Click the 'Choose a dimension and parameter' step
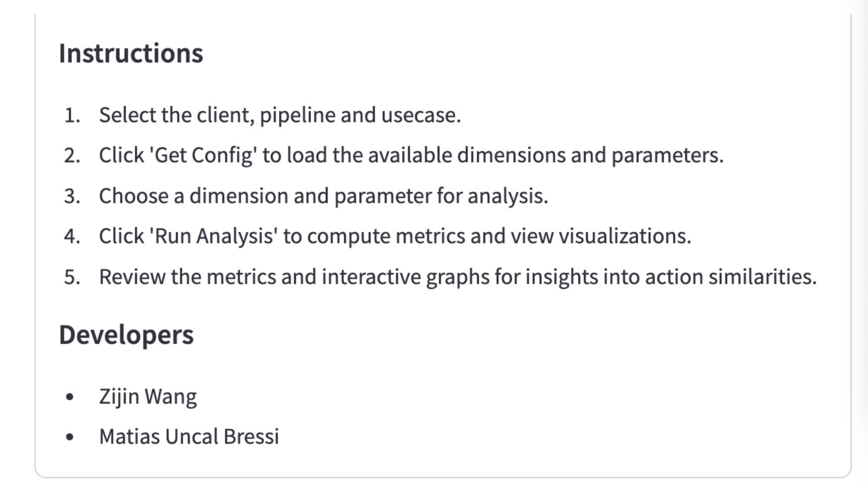The width and height of the screenshot is (868, 488). pyautogui.click(x=323, y=196)
